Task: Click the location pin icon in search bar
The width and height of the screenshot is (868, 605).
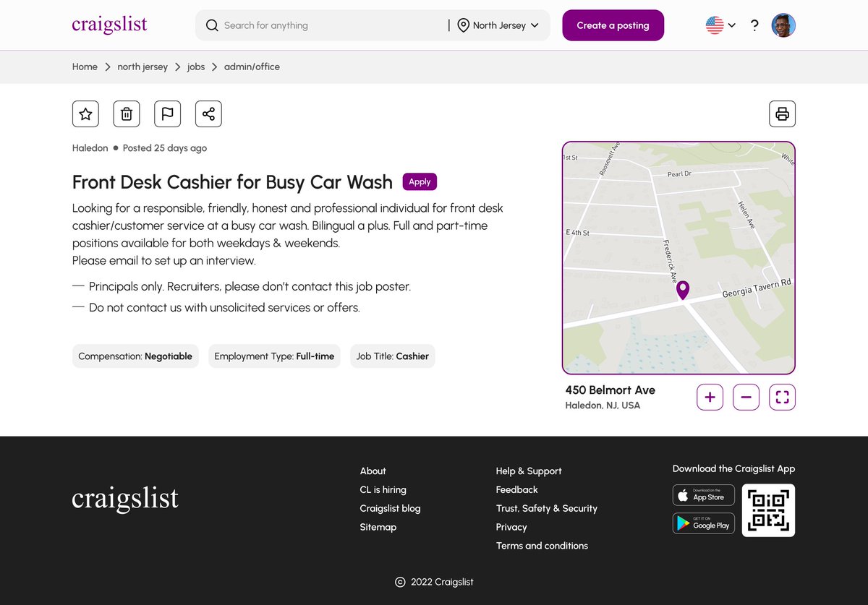Action: coord(463,25)
